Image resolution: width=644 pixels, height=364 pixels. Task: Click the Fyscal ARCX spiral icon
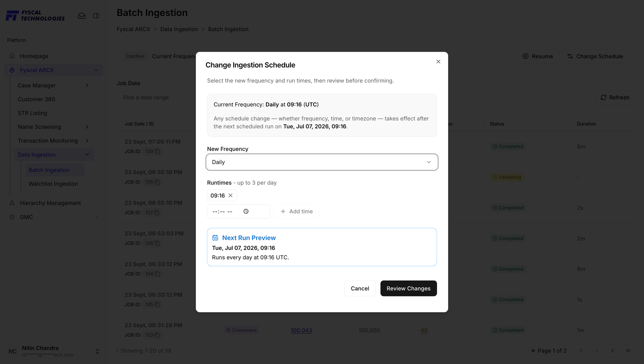tap(12, 70)
